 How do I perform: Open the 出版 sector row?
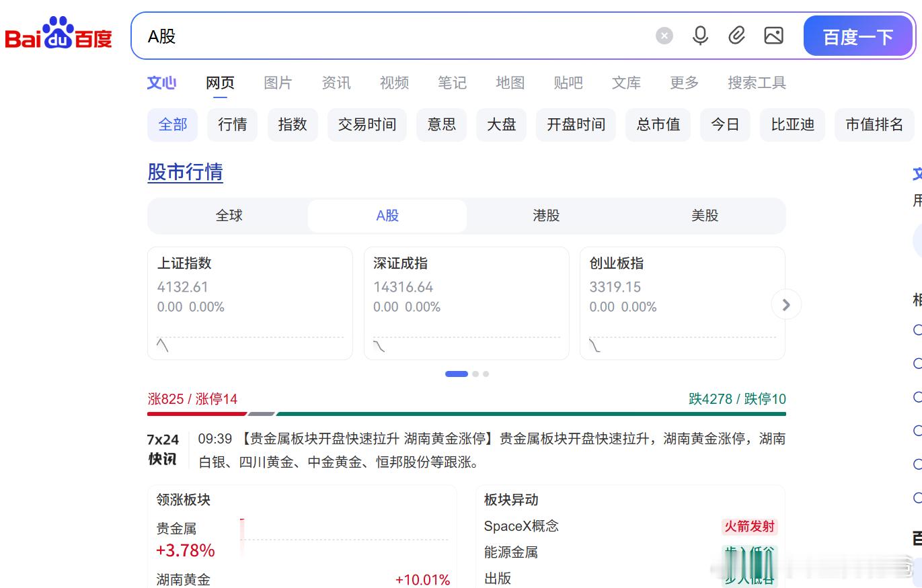point(631,578)
